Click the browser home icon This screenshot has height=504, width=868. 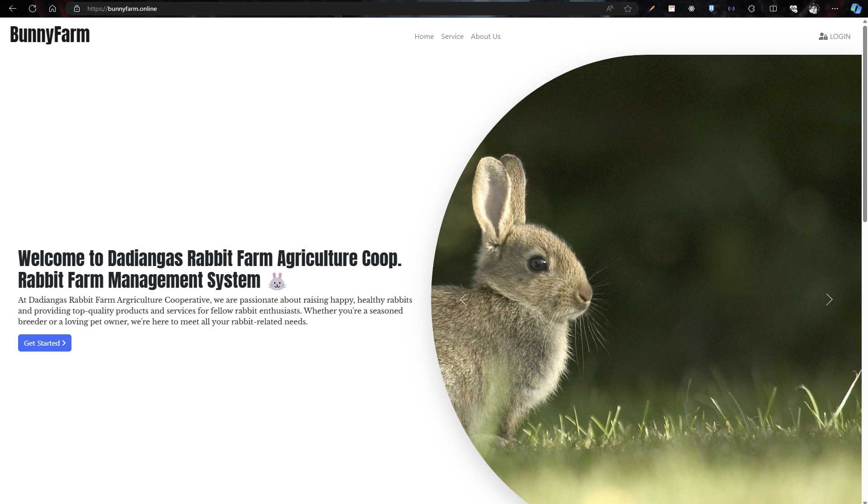click(x=52, y=9)
